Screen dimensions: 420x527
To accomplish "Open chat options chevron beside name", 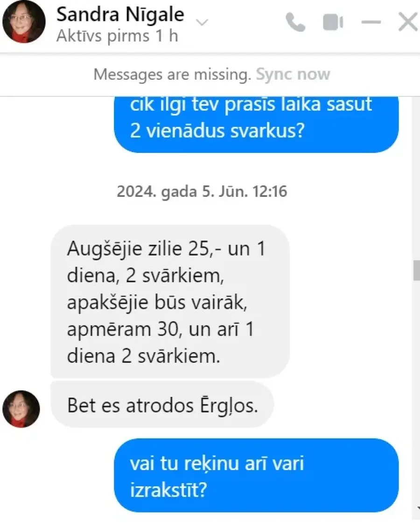I will [x=202, y=22].
